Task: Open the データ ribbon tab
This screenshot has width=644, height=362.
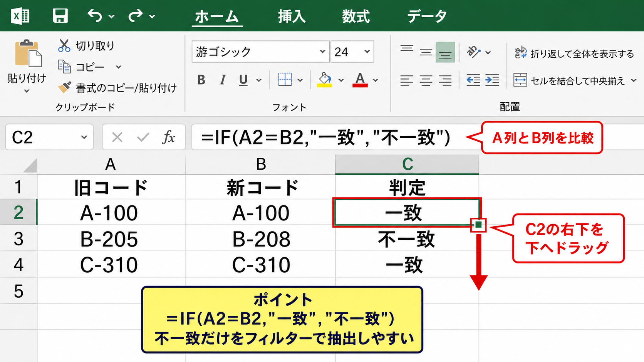Action: coord(427,17)
